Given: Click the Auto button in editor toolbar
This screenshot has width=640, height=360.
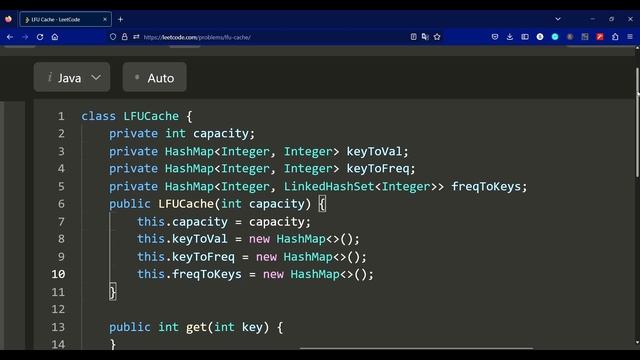Looking at the screenshot, I should 155,77.
